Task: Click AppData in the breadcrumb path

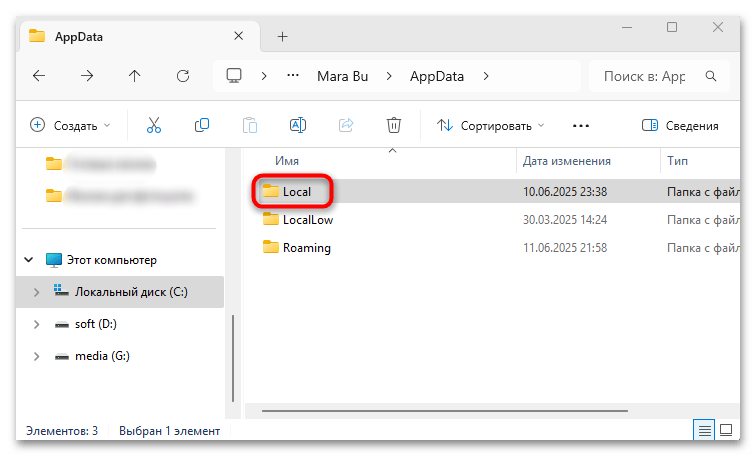Action: point(437,76)
